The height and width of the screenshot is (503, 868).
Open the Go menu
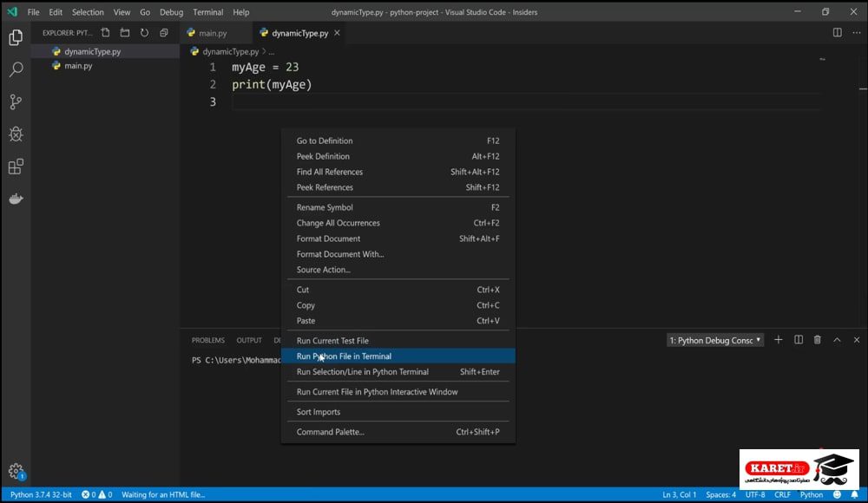point(145,12)
